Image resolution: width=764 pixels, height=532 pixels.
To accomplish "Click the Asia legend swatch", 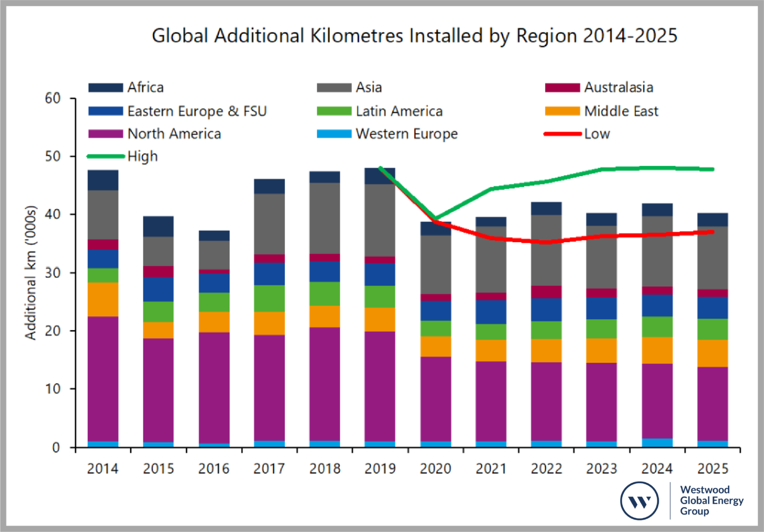I will 334,88.
